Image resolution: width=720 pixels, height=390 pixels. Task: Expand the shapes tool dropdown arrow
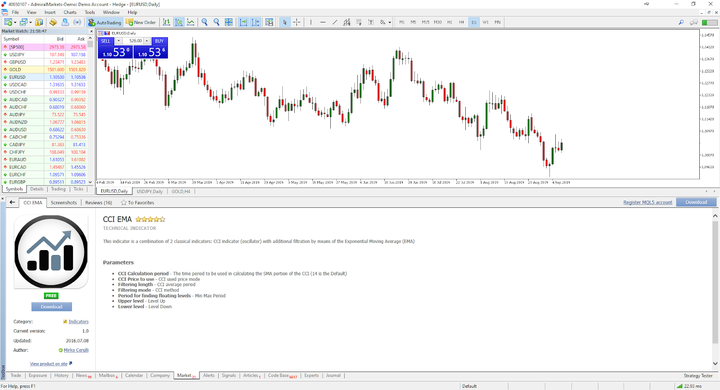pyautogui.click(x=389, y=22)
